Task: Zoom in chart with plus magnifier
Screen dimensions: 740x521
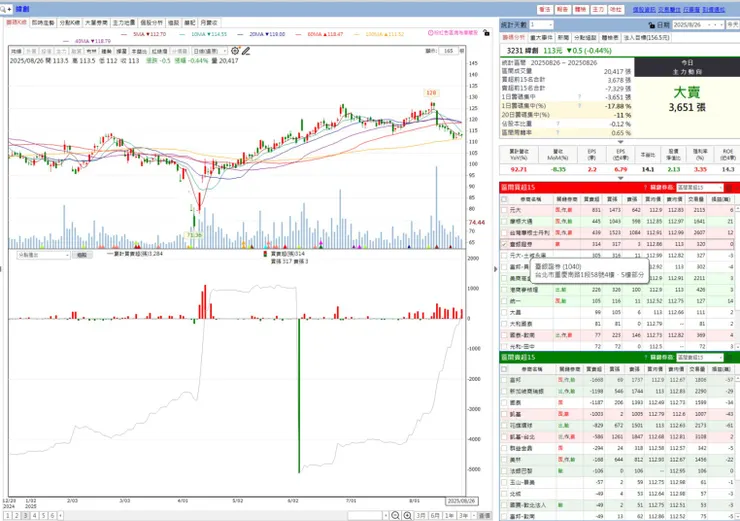Action: click(408, 515)
